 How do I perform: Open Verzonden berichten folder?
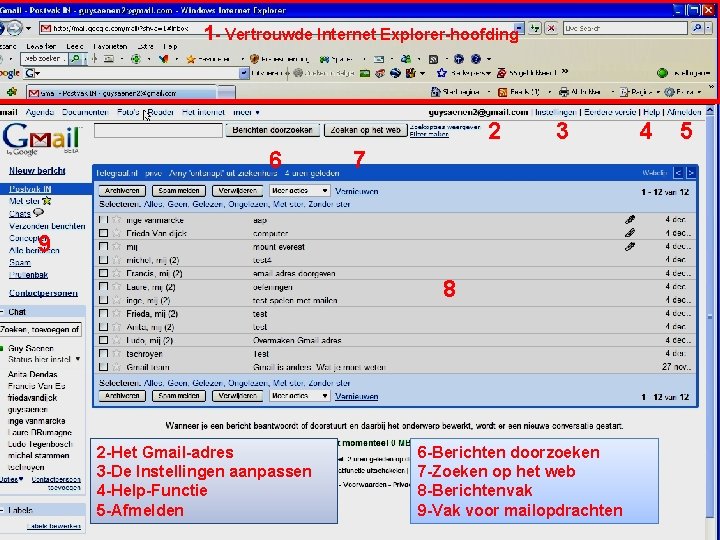click(47, 226)
